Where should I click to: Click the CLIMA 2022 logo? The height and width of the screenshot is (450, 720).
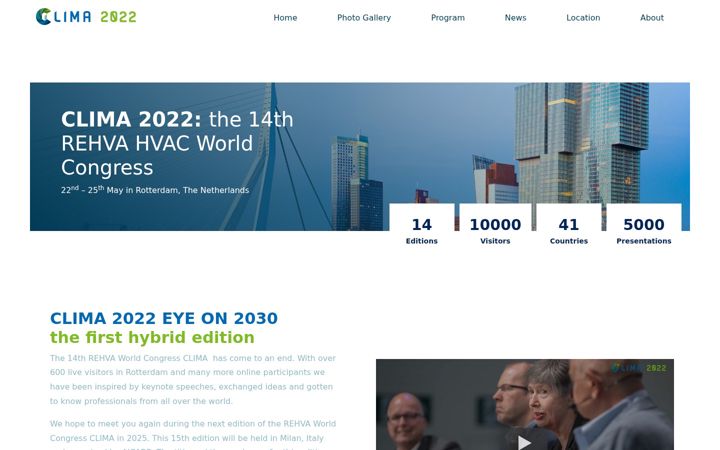click(86, 17)
